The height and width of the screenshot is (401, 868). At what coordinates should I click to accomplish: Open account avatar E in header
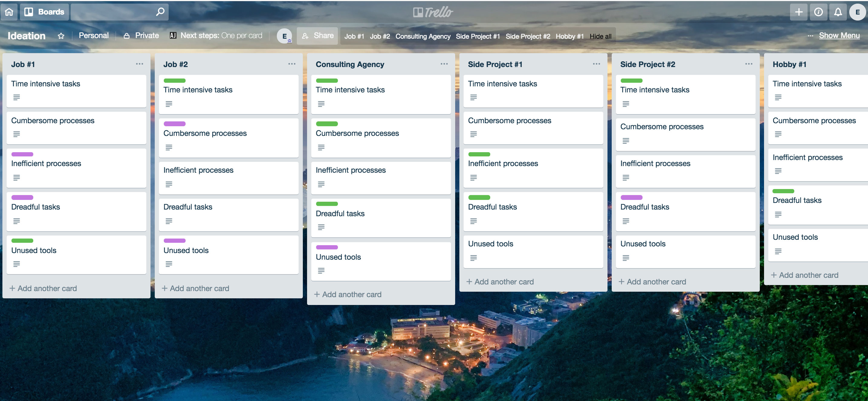tap(857, 12)
